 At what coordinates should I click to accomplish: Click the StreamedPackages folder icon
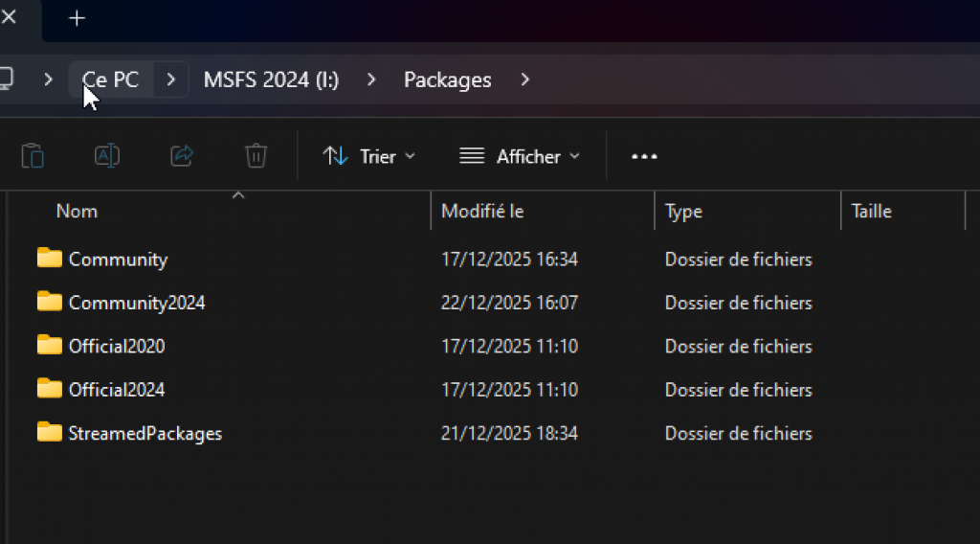pyautogui.click(x=50, y=433)
